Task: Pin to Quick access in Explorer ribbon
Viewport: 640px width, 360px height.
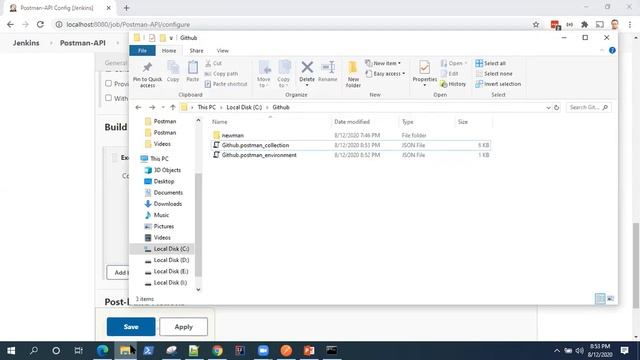Action: tap(147, 74)
